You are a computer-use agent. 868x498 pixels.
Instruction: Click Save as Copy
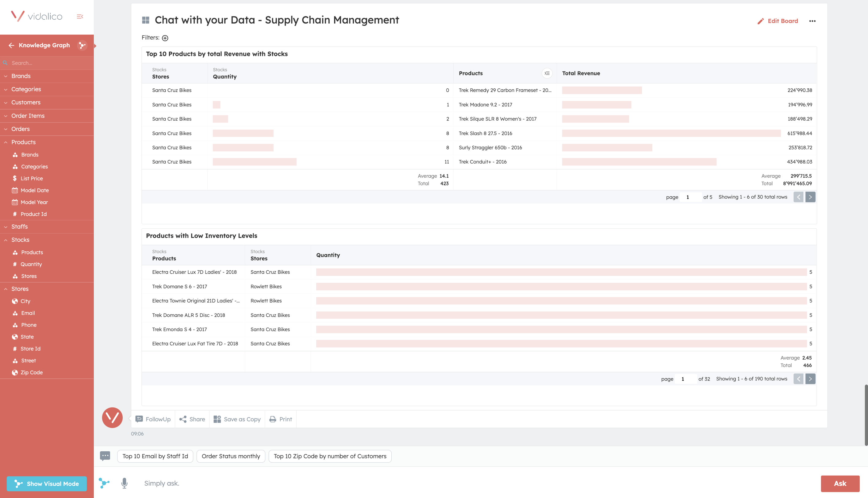pos(237,419)
